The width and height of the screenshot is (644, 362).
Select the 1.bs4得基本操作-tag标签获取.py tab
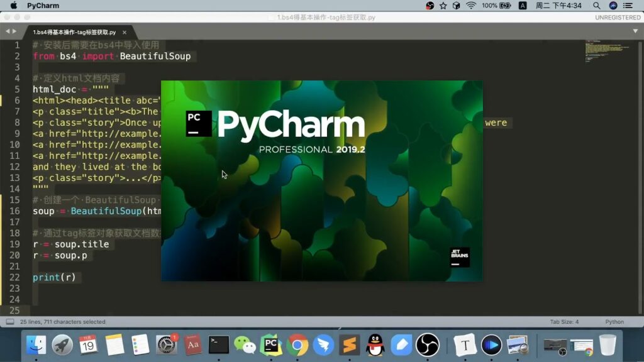pyautogui.click(x=74, y=32)
